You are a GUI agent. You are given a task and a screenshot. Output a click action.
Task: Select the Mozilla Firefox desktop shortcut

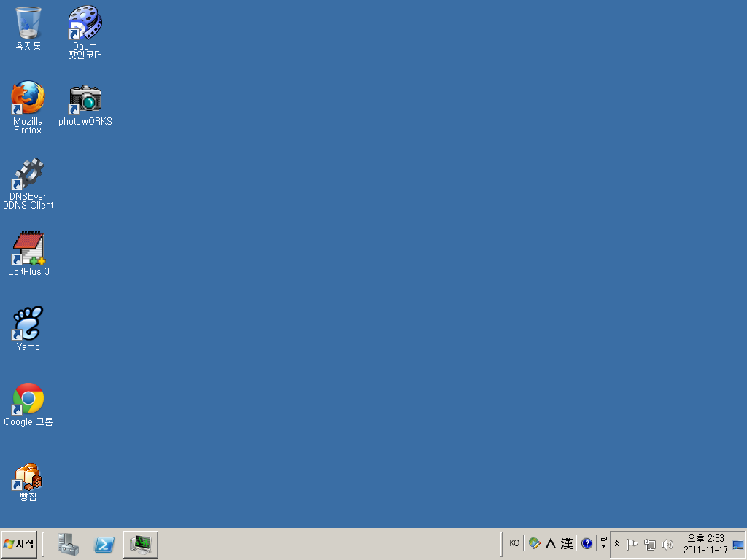click(28, 107)
